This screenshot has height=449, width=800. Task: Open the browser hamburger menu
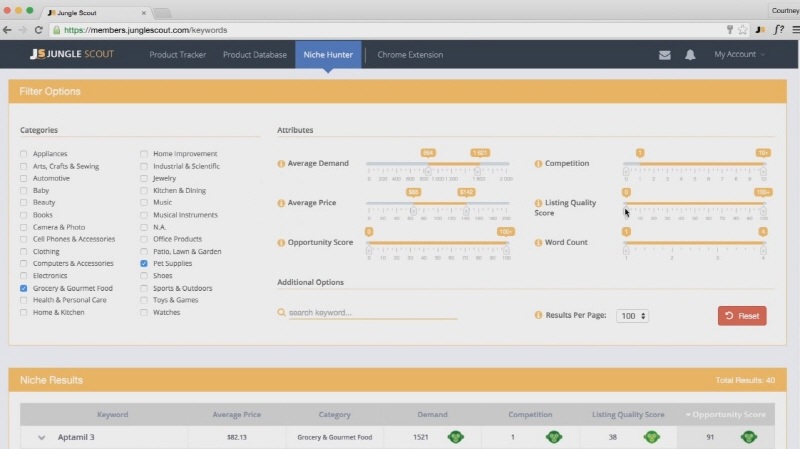tap(795, 30)
